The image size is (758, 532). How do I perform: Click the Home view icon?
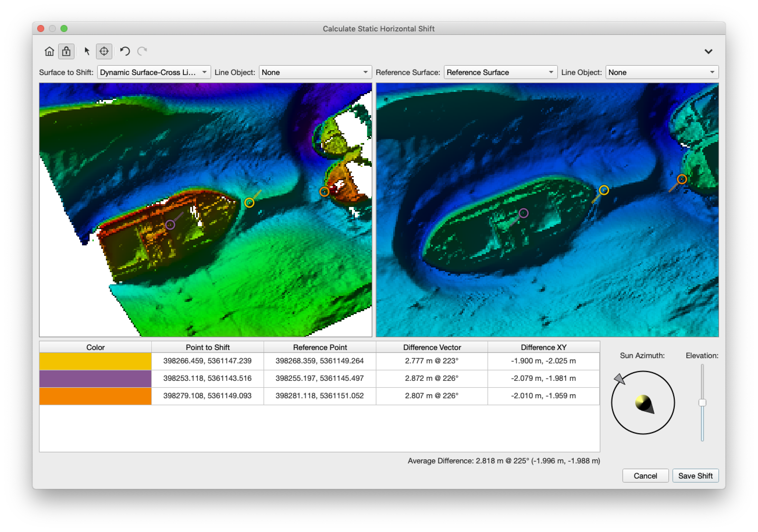(49, 51)
